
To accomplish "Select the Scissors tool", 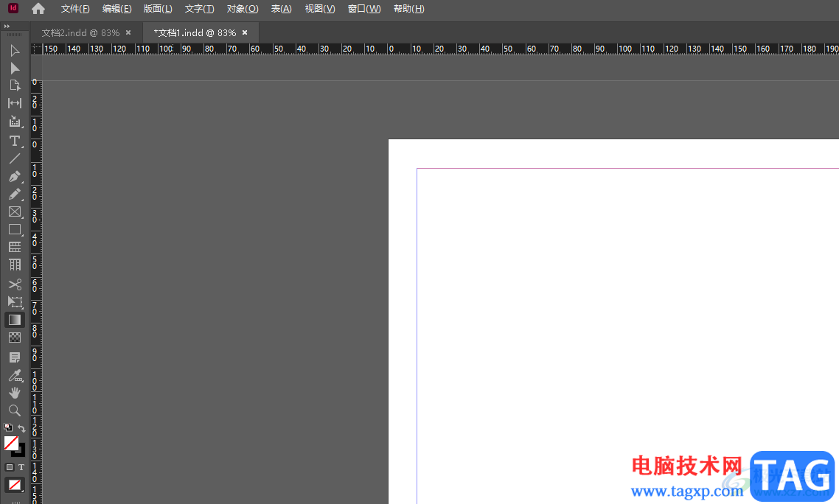I will [x=15, y=284].
